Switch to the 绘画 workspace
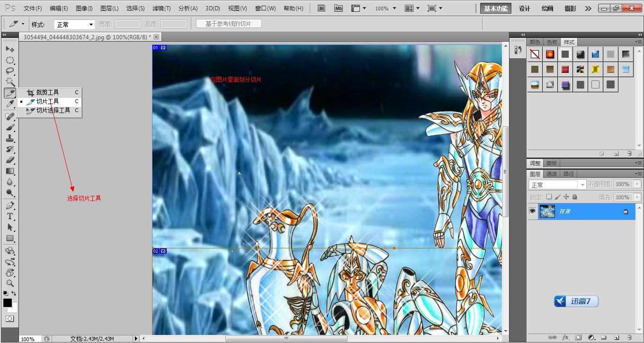The image size is (644, 343). 547,9
